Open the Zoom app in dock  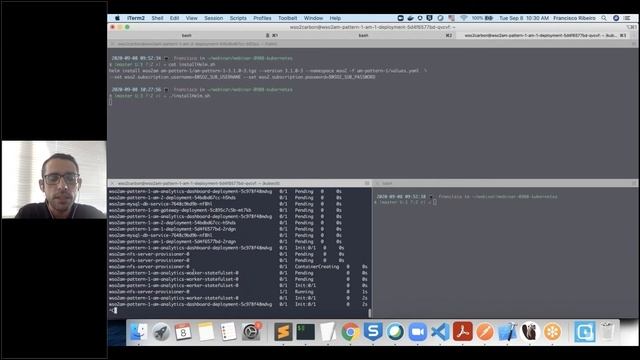click(418, 332)
